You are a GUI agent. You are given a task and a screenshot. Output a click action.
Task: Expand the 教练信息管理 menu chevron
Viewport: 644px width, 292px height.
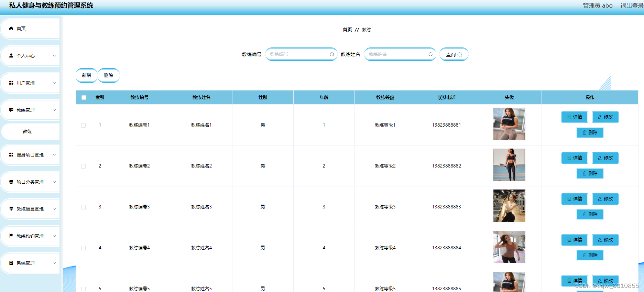coord(54,209)
